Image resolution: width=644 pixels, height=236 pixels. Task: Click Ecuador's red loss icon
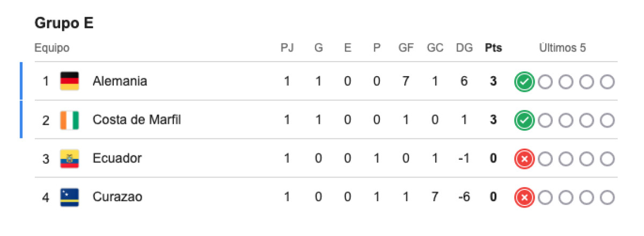pyautogui.click(x=524, y=159)
